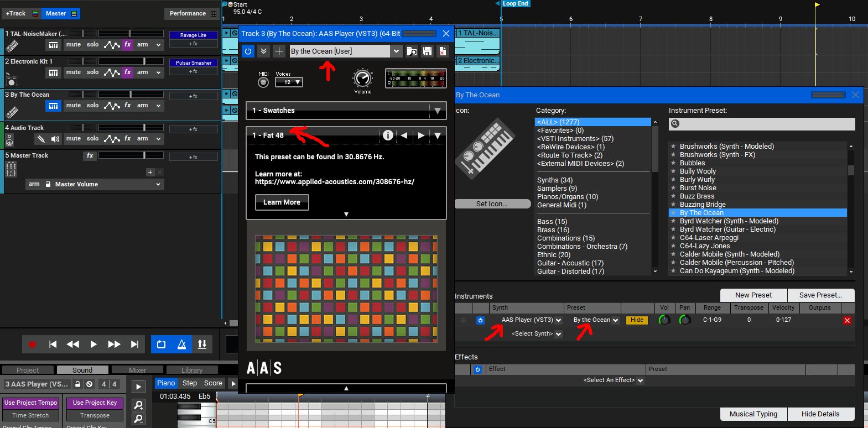Viewport: 868px width, 428px height.
Task: Switch to the Library tab
Action: coord(192,370)
